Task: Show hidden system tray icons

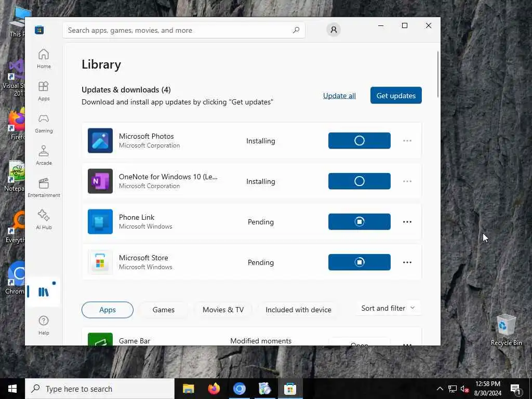Action: 440,389
